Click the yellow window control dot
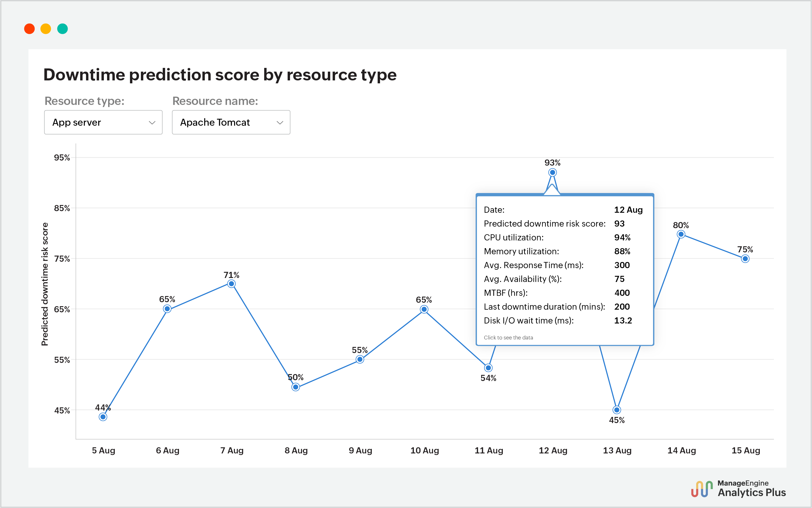Viewport: 812px width, 508px height. tap(46, 28)
